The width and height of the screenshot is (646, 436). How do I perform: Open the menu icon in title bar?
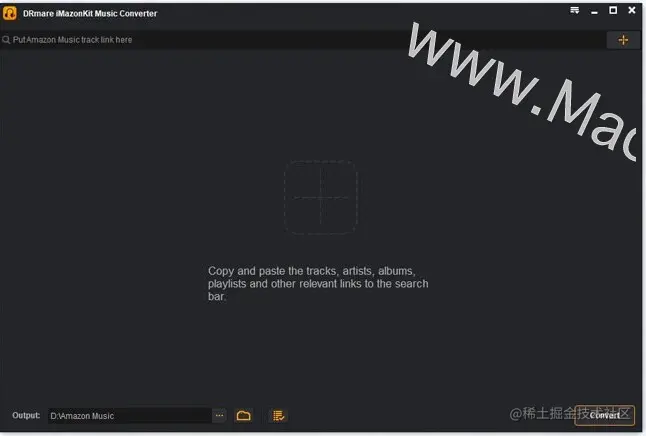[574, 11]
